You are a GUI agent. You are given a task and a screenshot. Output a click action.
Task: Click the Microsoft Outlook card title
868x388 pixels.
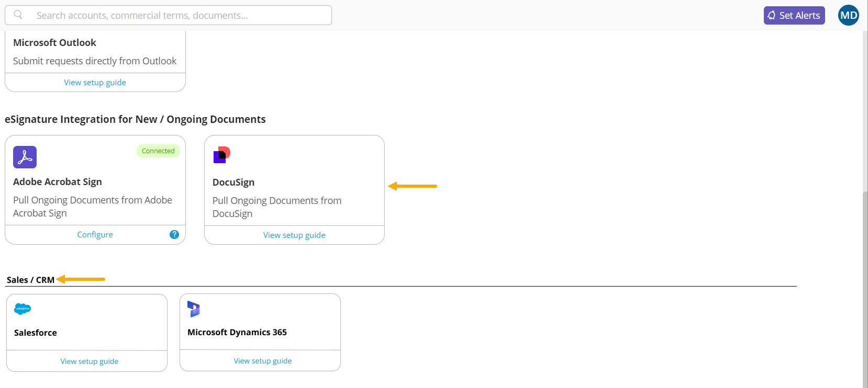pos(54,42)
